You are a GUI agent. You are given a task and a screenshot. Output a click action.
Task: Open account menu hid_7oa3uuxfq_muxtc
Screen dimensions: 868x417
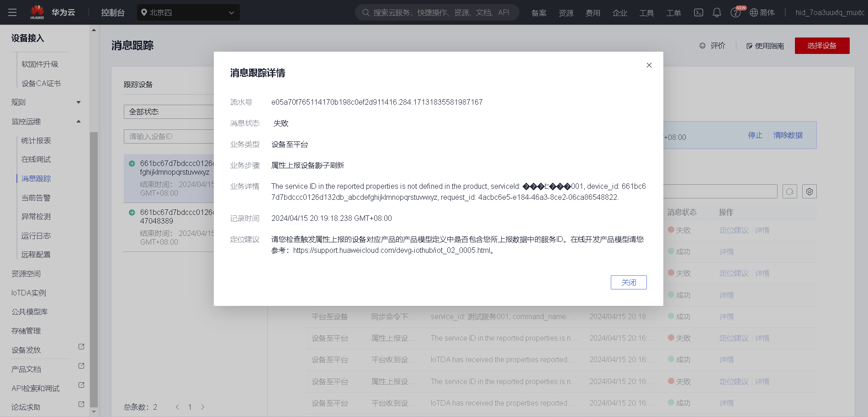tap(830, 12)
